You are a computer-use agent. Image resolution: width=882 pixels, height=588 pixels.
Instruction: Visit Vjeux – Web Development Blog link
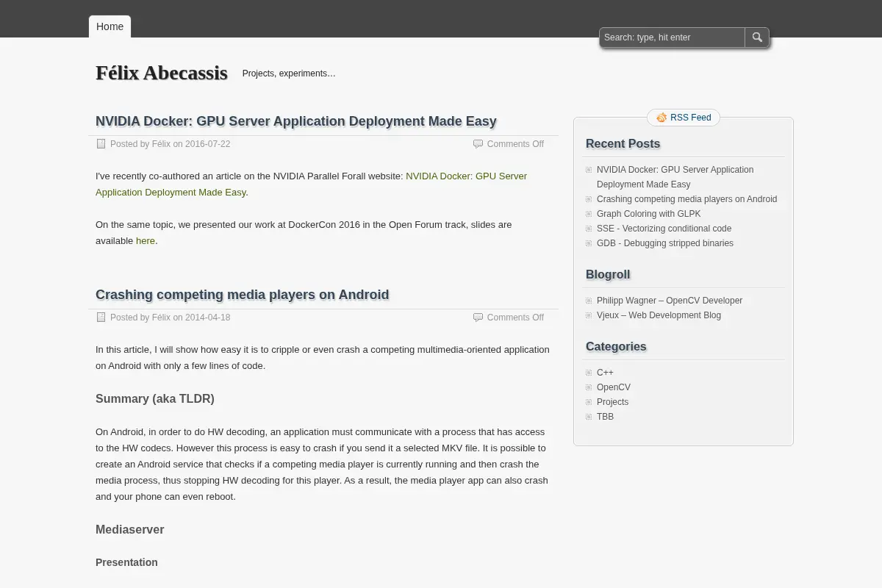(659, 315)
